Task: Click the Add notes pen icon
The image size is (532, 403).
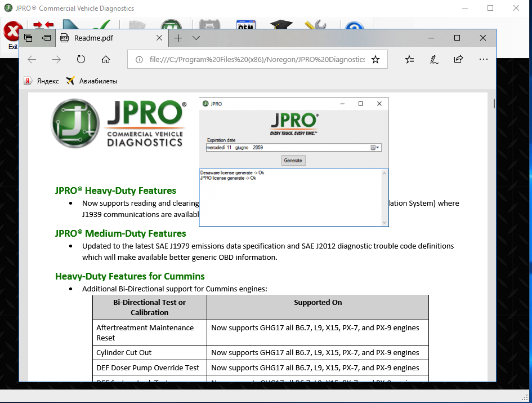Action: point(434,60)
